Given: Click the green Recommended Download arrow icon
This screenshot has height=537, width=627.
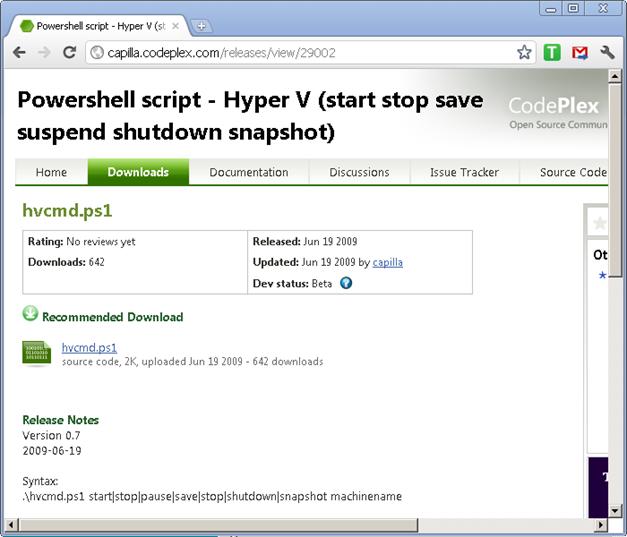Looking at the screenshot, I should click(30, 313).
